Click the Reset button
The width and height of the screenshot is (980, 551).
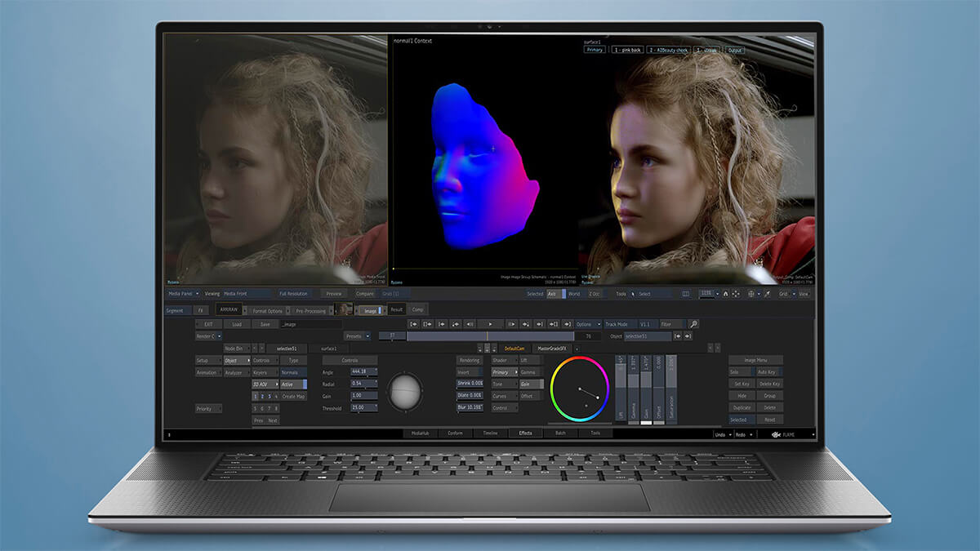pyautogui.click(x=769, y=420)
